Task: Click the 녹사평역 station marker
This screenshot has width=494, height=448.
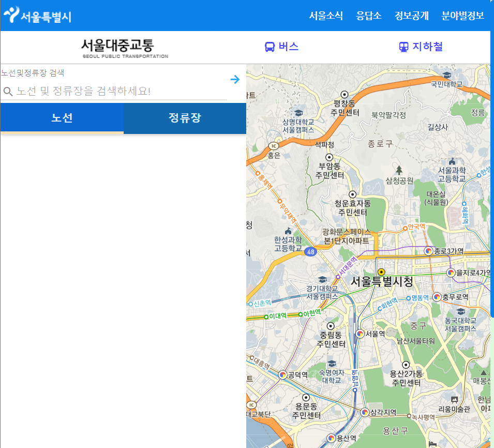Action: tap(409, 416)
